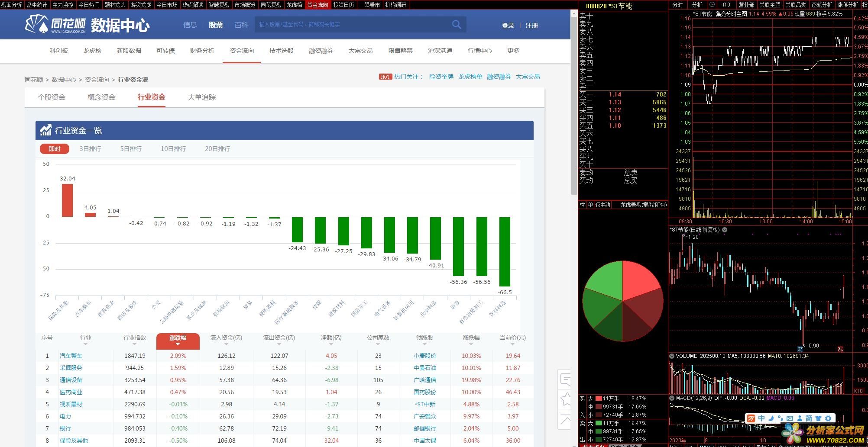
Task: Click the history clock icon beside f10
Action: tap(712, 5)
